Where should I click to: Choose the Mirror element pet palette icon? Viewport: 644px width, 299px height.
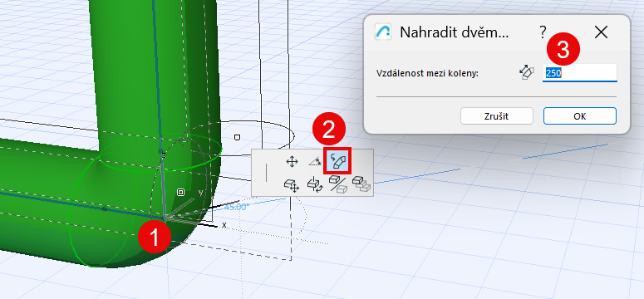pos(337,184)
